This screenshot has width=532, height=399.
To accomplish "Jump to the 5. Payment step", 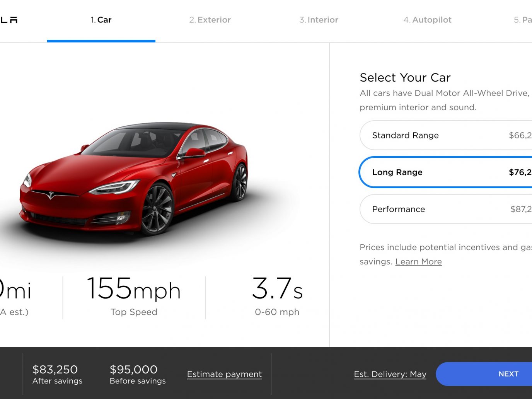I will 523,20.
